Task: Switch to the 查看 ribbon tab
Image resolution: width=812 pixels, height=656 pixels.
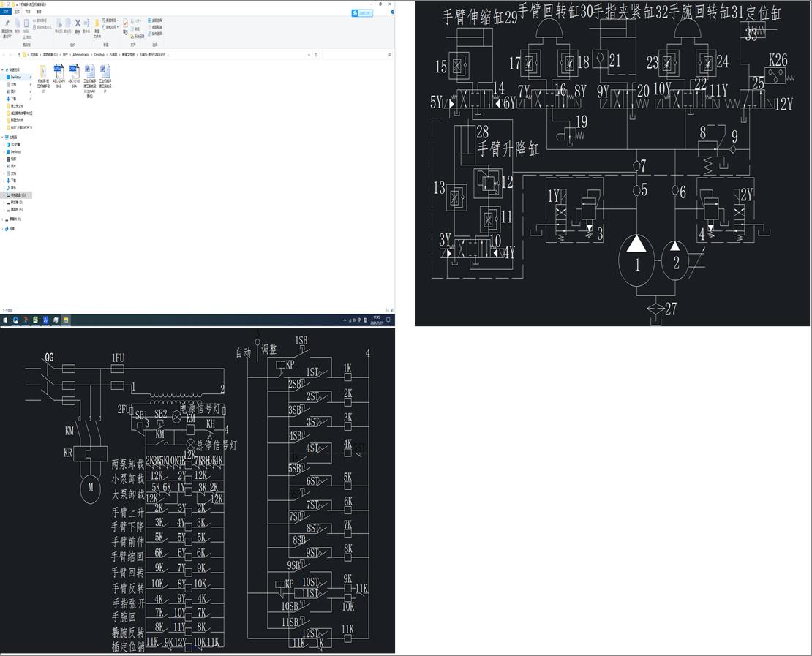Action: (38, 12)
